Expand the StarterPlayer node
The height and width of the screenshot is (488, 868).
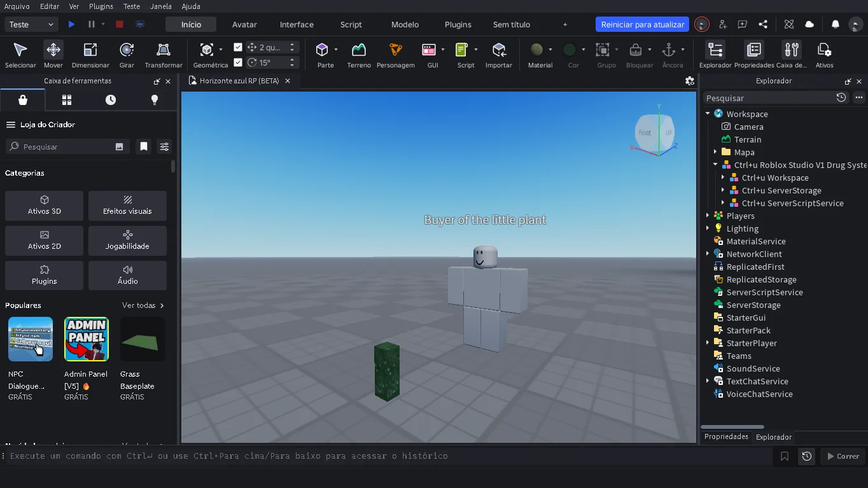[x=708, y=343]
